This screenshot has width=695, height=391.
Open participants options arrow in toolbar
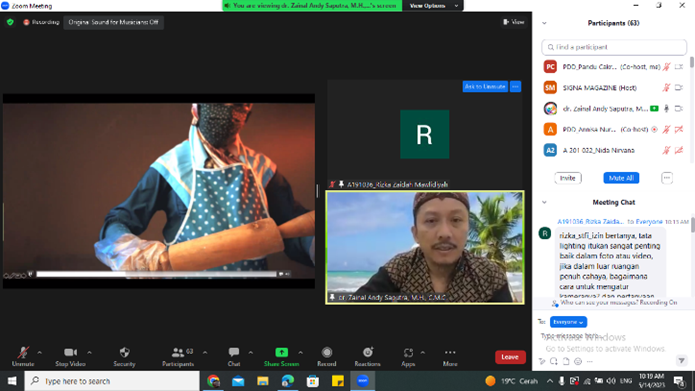point(205,353)
